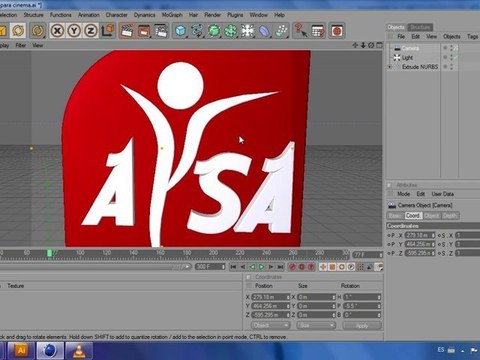Render active view clapperboard icon
Screen dimensions: 480x360
point(126,31)
